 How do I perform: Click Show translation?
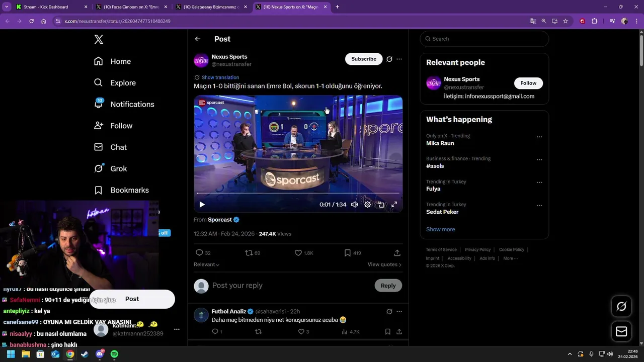pyautogui.click(x=220, y=77)
